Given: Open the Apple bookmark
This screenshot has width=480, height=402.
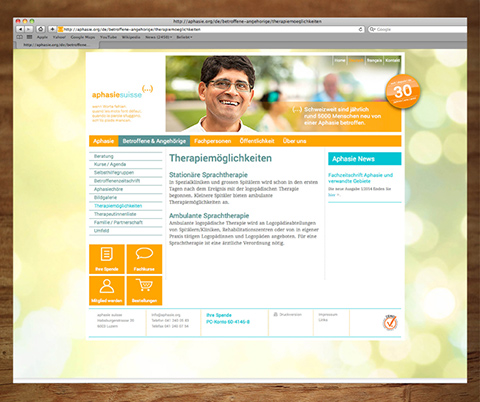Looking at the screenshot, I should coord(42,37).
